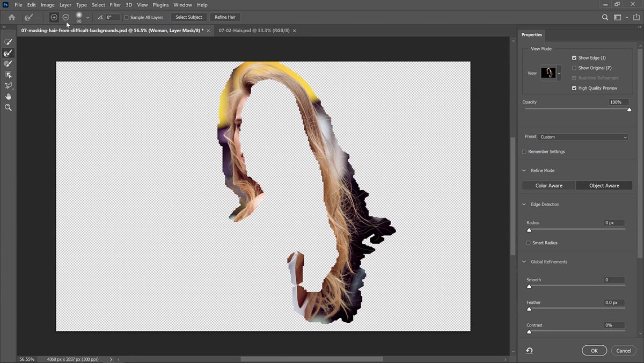Open the tool preset picker brush icon
The image size is (644, 363).
click(x=29, y=17)
